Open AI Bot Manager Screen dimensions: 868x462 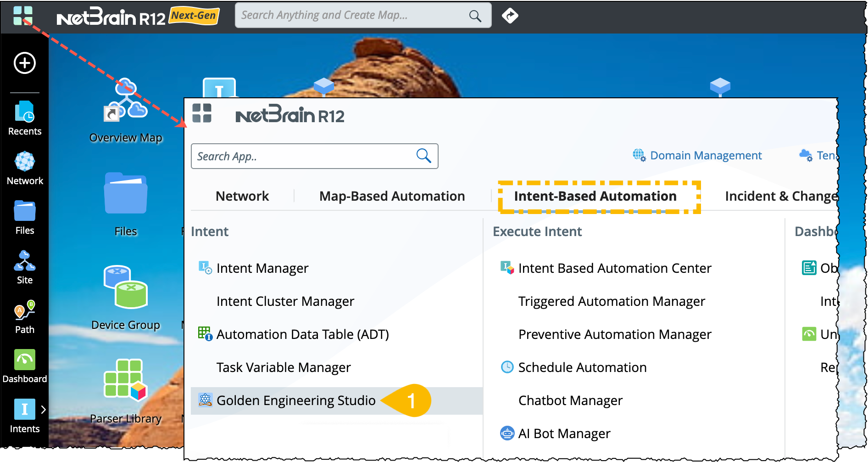pos(564,434)
